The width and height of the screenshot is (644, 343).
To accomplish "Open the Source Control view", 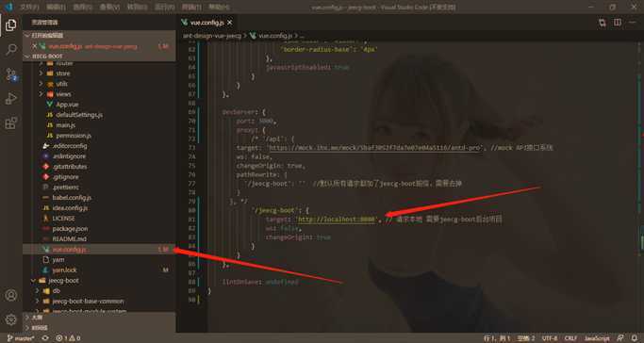I will (x=11, y=74).
